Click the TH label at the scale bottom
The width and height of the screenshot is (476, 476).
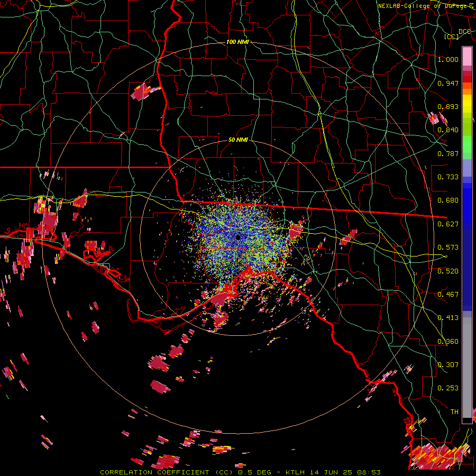(x=454, y=412)
